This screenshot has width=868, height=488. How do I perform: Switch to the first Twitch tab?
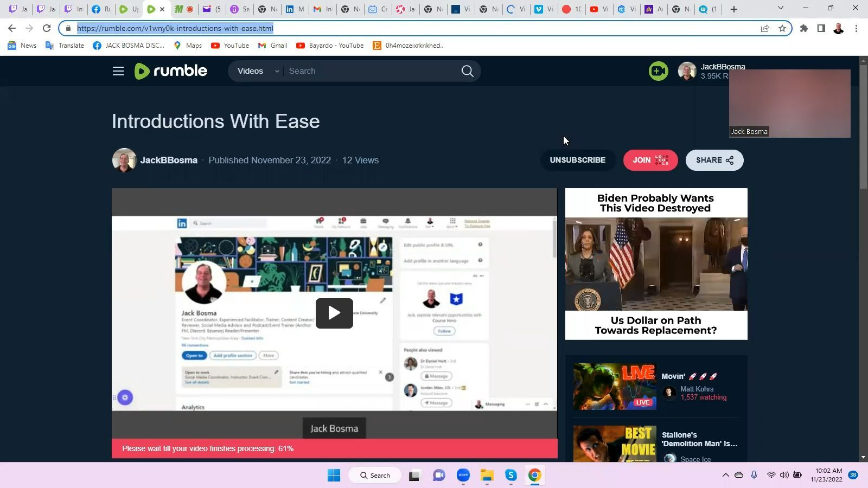coord(18,9)
